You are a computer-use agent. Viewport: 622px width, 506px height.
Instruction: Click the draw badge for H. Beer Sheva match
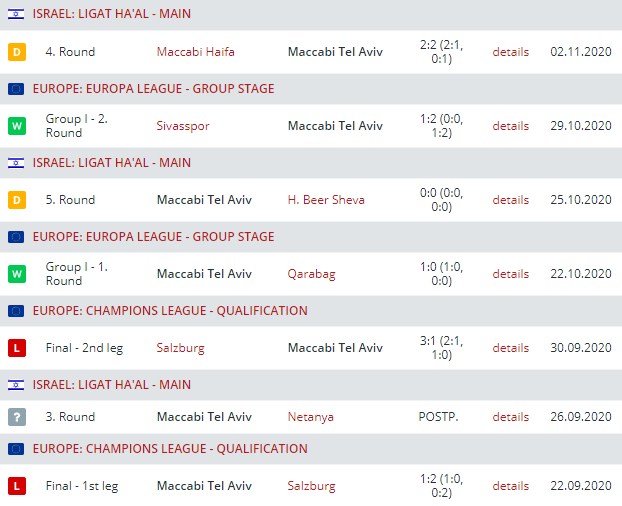click(x=16, y=200)
